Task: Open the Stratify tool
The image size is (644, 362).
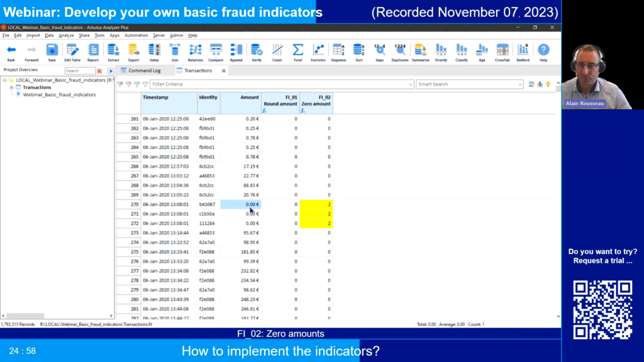Action: (x=441, y=53)
